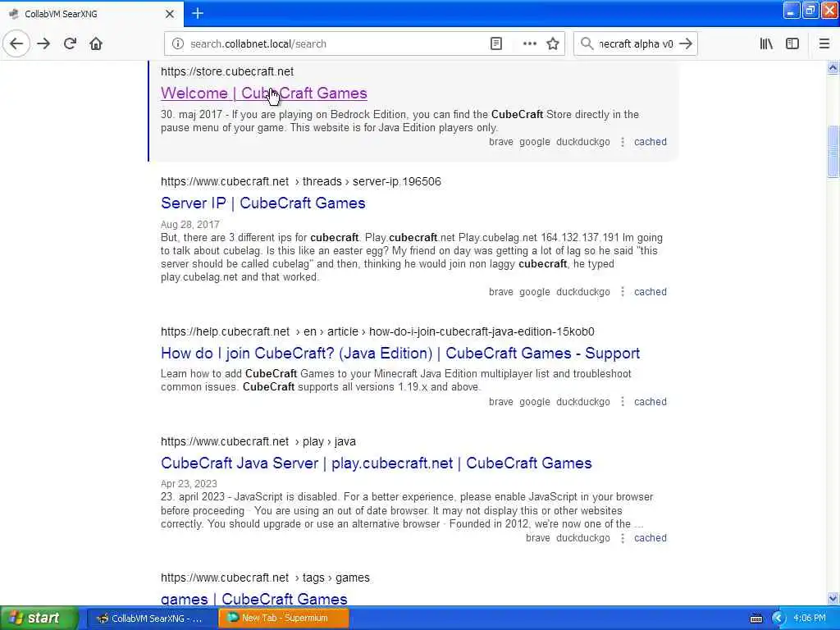Click the vertical scrollbar thumb
This screenshot has width=840, height=630.
pos(833,151)
